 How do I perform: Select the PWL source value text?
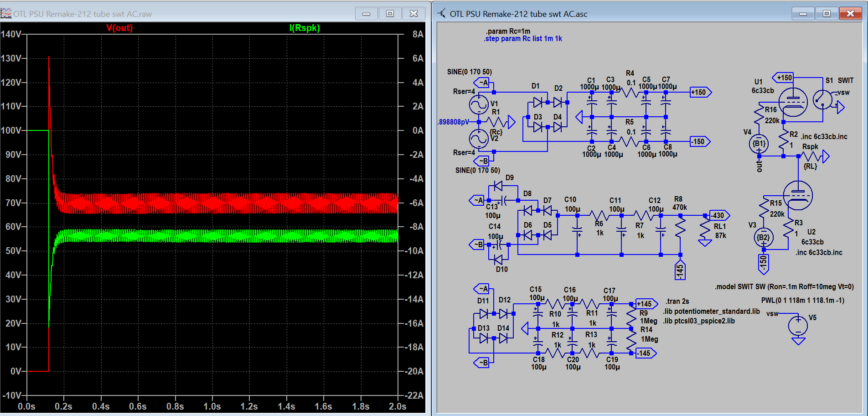click(803, 301)
